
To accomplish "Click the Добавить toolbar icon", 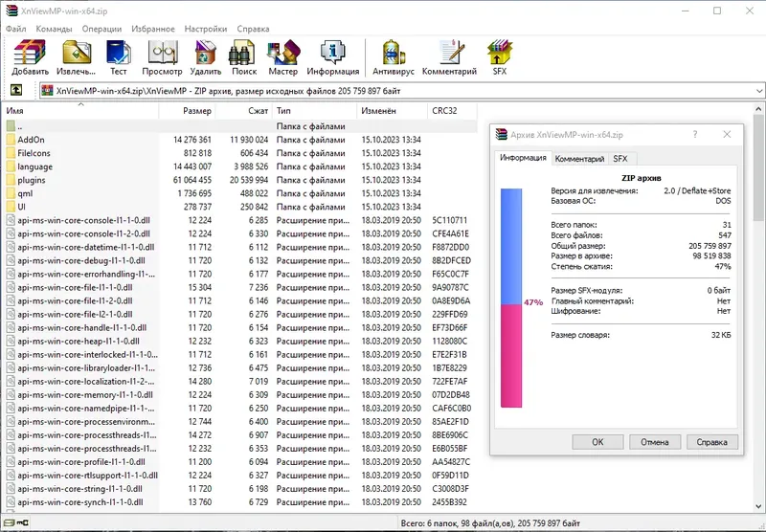I will pyautogui.click(x=30, y=53).
